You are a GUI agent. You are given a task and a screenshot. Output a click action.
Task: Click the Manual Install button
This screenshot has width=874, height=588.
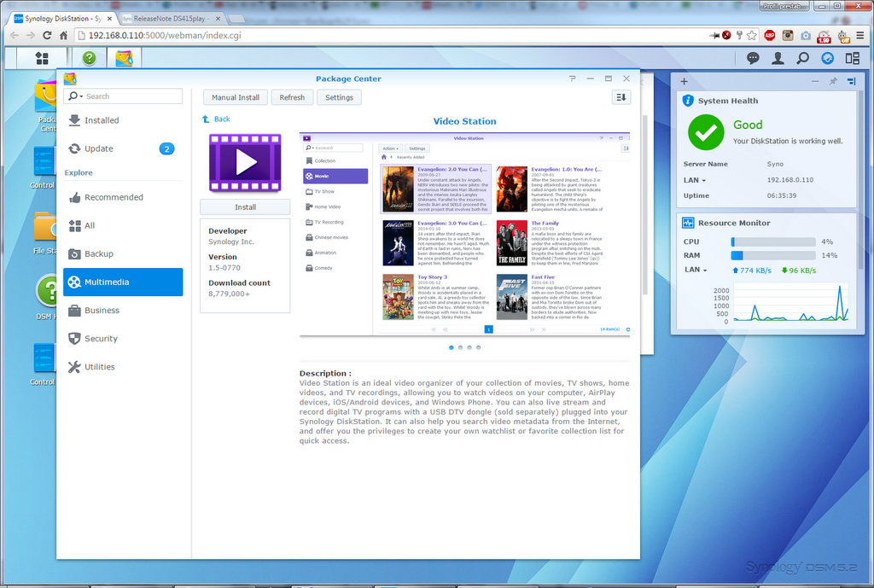(236, 97)
